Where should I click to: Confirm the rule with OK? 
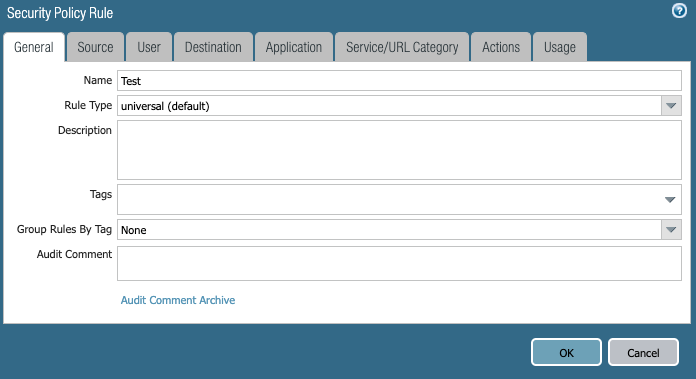[x=566, y=352]
